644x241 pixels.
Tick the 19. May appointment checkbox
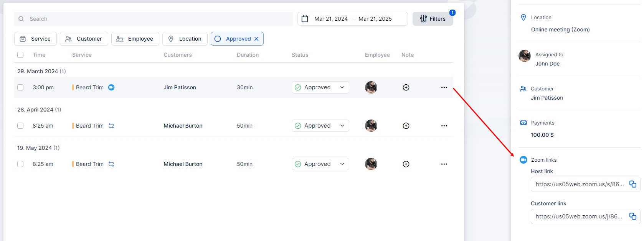point(20,164)
